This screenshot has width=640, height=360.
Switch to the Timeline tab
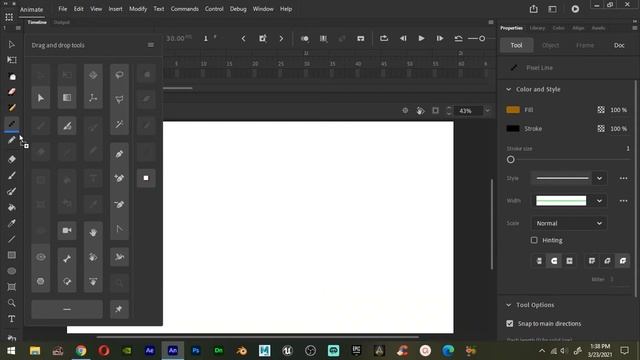point(37,22)
